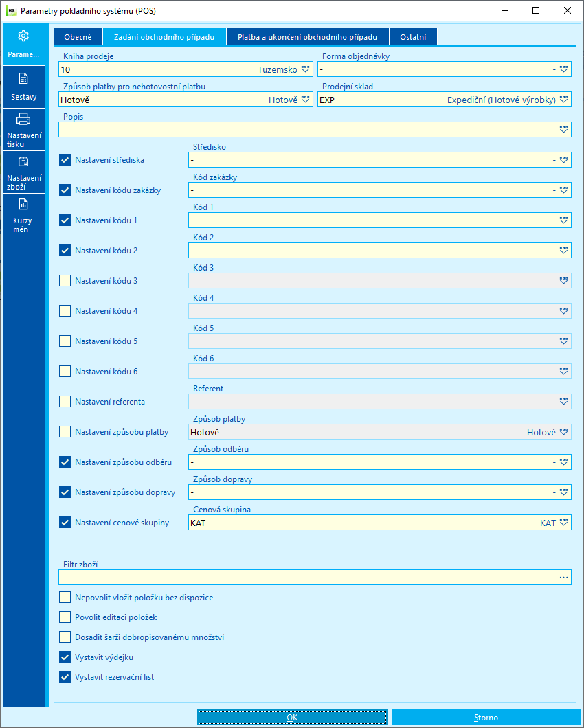Uncheck Nastavení cenové skupiny checkbox
584x728 pixels.
pyautogui.click(x=65, y=523)
